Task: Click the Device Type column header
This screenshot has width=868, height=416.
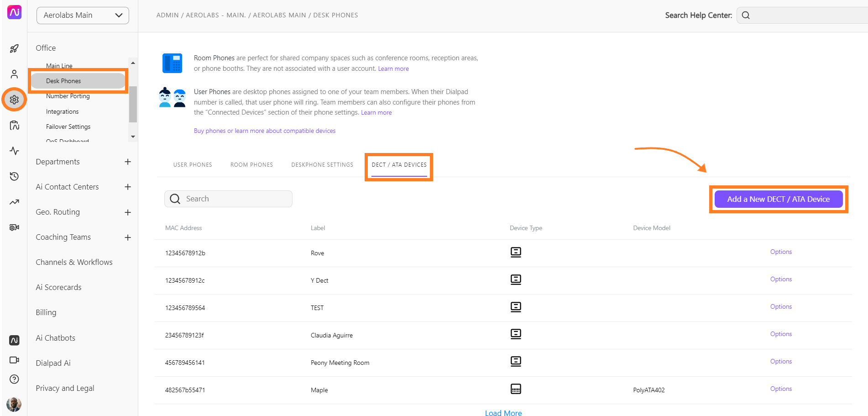Action: pyautogui.click(x=526, y=228)
